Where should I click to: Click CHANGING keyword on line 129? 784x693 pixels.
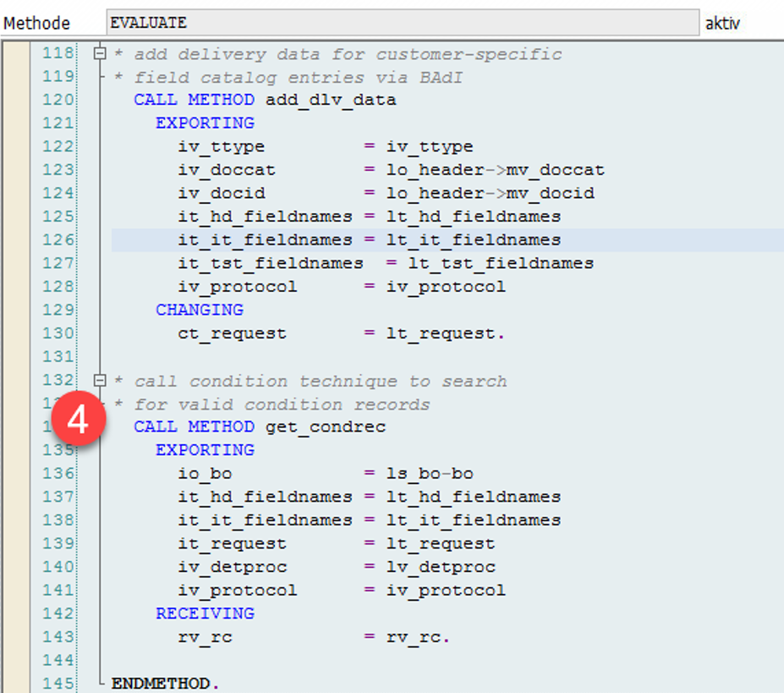pos(200,310)
